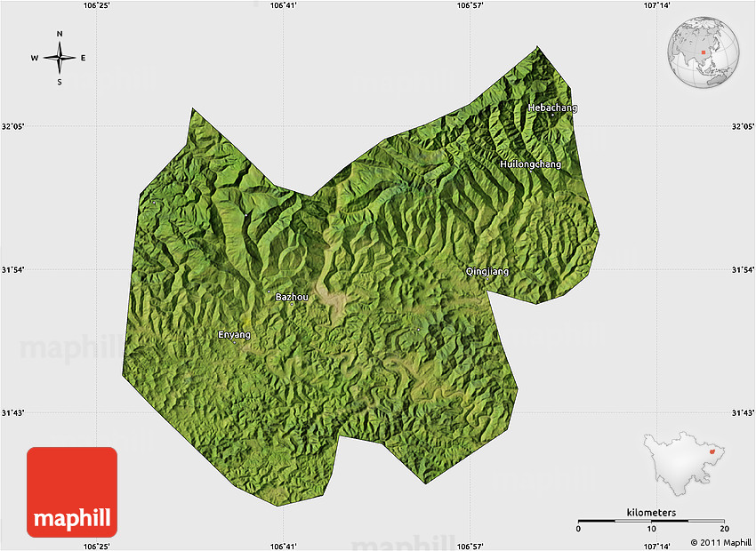Click the kilometers scale bar
The width and height of the screenshot is (756, 551).
tap(650, 521)
